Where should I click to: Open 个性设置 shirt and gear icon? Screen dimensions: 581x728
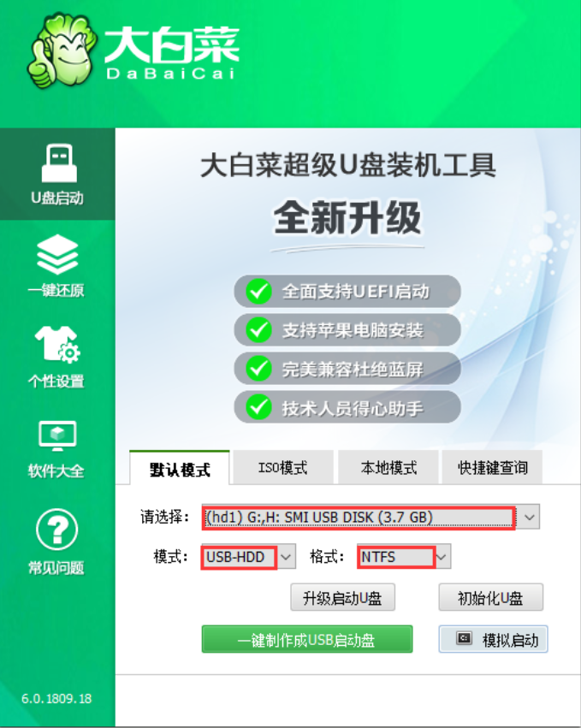pos(57,345)
